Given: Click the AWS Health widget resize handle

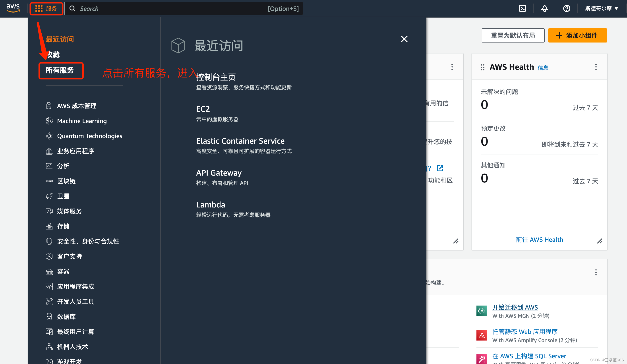Looking at the screenshot, I should click(x=600, y=241).
